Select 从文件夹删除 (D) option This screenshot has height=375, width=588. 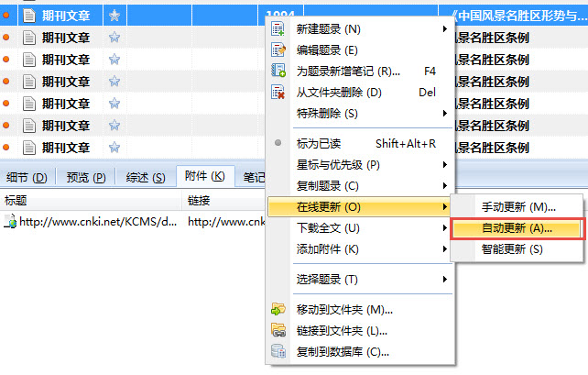click(x=360, y=92)
